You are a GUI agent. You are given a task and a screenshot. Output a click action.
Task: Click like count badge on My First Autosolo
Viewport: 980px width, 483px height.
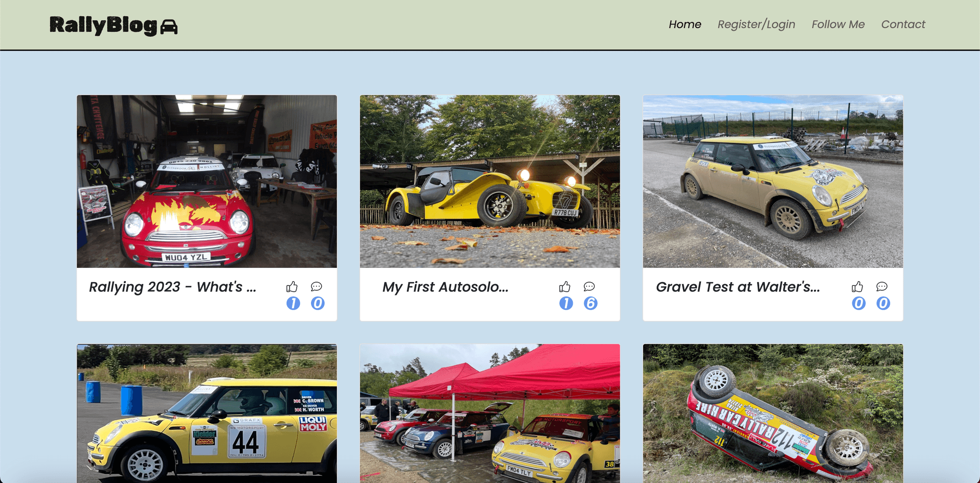(x=566, y=303)
